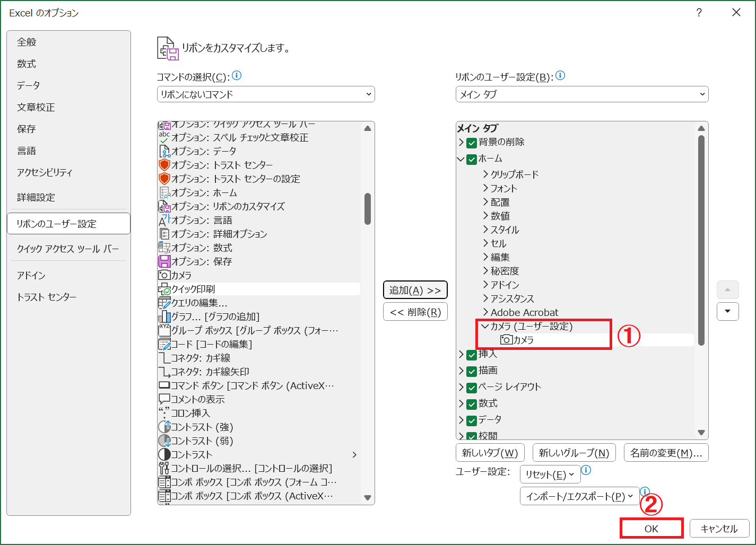
Task: Click the camera icon in the left command list
Action: click(x=164, y=275)
